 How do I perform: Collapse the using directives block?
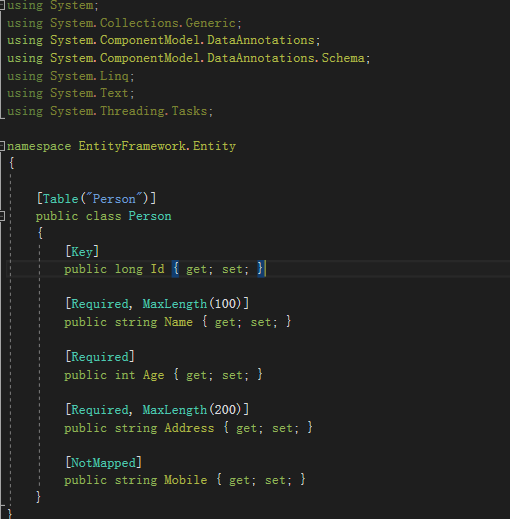[2, 6]
